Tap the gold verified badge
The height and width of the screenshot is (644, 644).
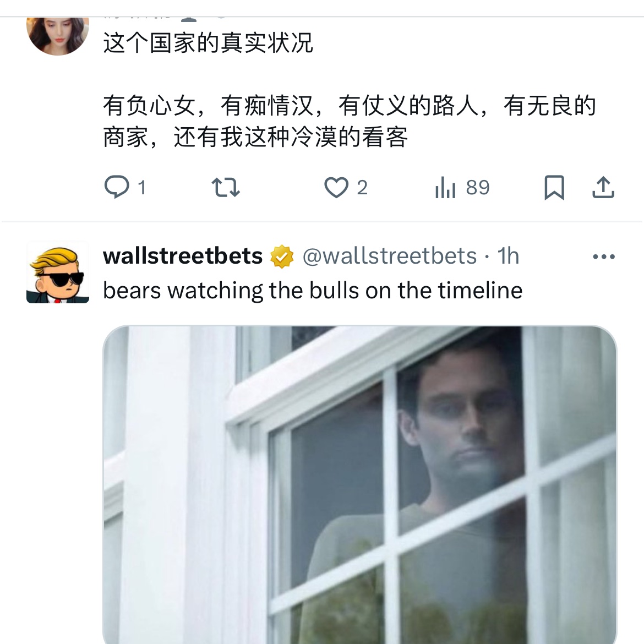pyautogui.click(x=282, y=256)
